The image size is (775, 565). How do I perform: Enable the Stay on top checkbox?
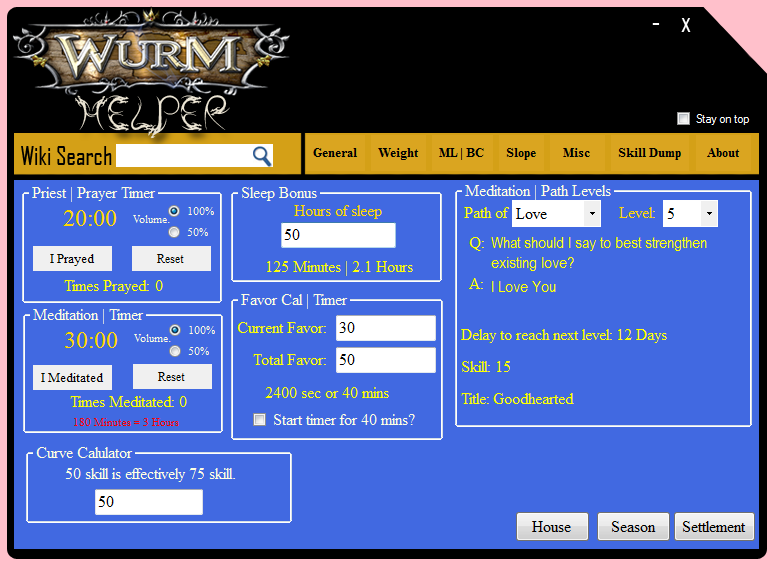683,119
